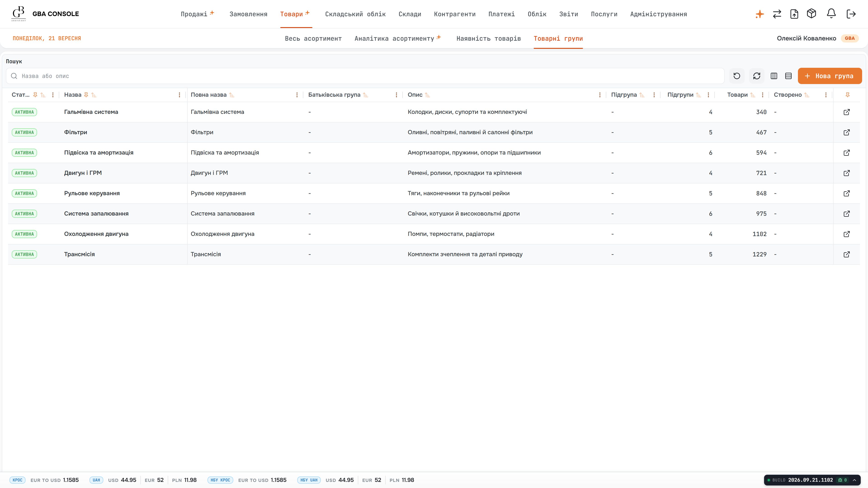Open the Контрагенти menu
Image resolution: width=868 pixels, height=488 pixels.
point(455,14)
